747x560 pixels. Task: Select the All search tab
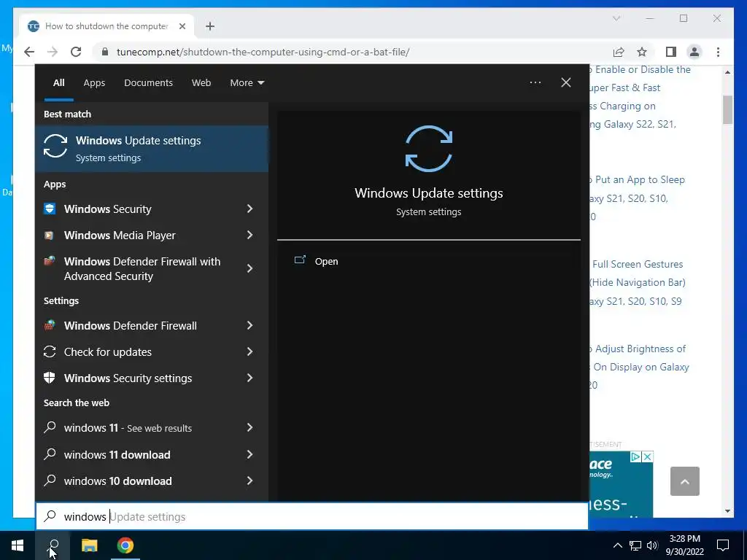tap(58, 82)
